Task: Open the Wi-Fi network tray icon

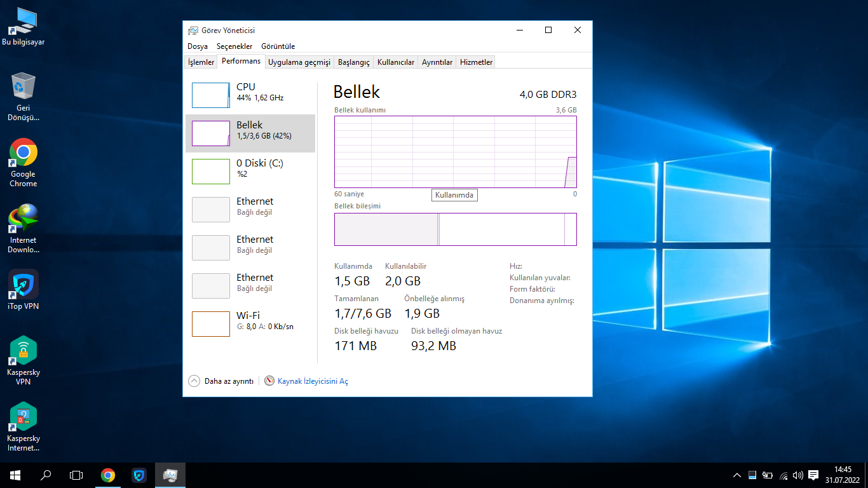Action: pos(783,475)
